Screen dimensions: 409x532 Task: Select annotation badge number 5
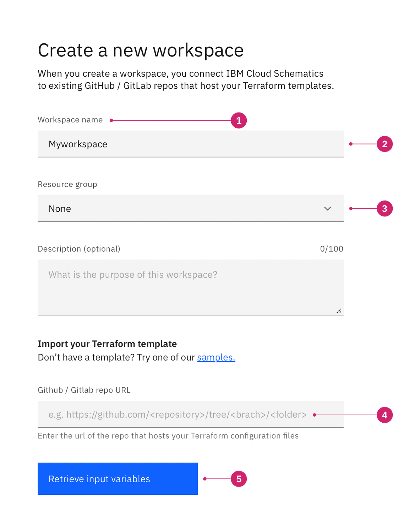tap(239, 479)
